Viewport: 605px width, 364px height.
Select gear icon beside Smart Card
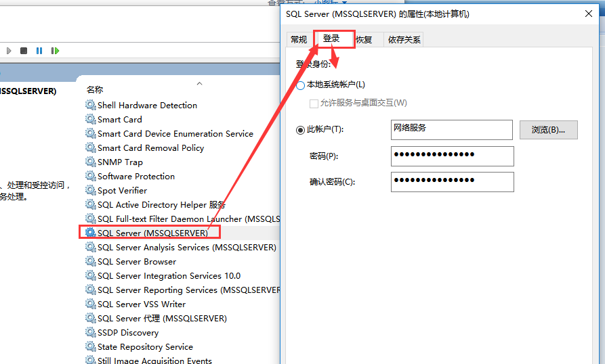click(91, 119)
